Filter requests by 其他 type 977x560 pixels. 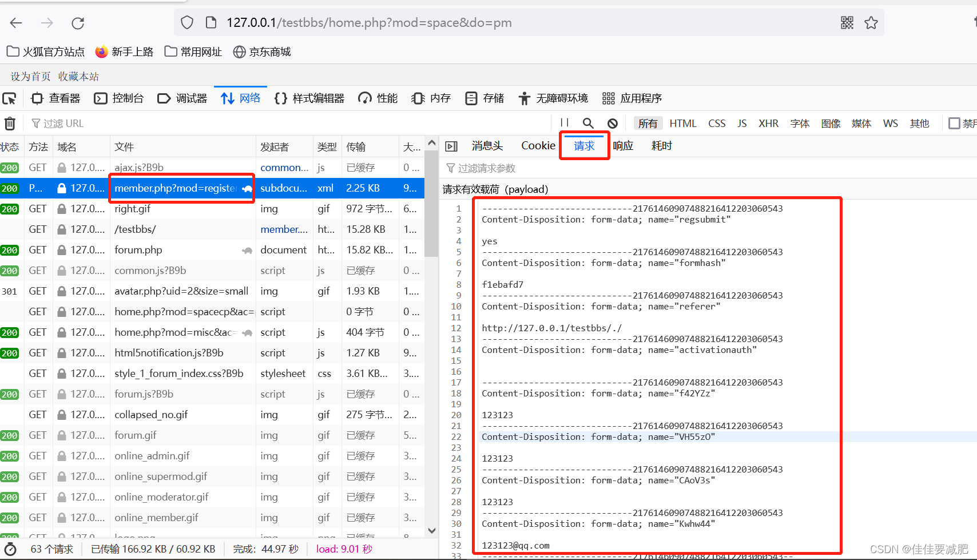(920, 124)
